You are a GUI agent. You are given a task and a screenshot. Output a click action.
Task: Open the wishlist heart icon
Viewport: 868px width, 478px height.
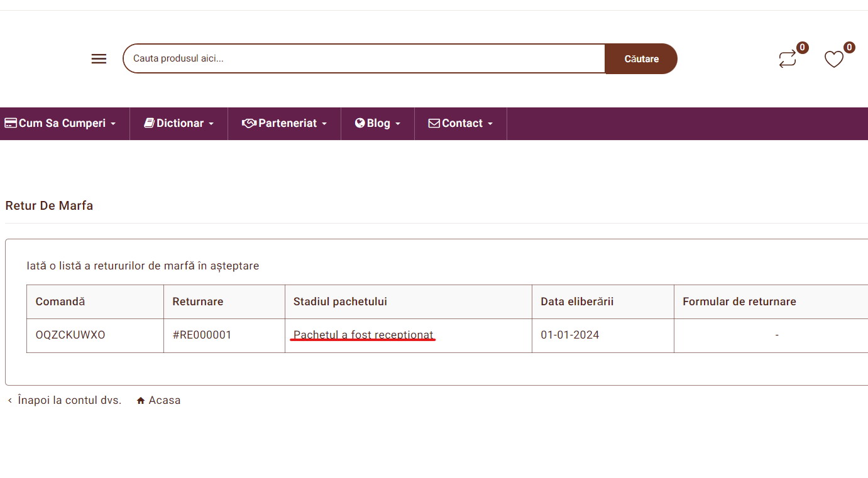[x=834, y=60]
